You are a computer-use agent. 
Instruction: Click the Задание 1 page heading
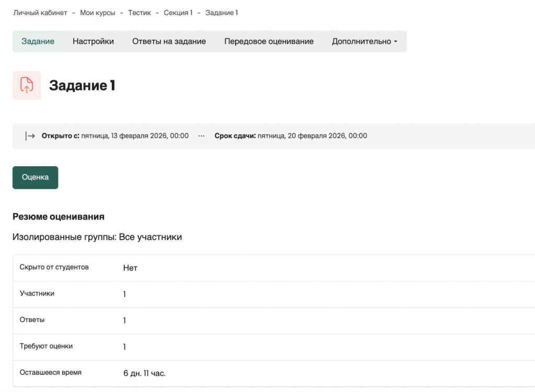coord(82,86)
